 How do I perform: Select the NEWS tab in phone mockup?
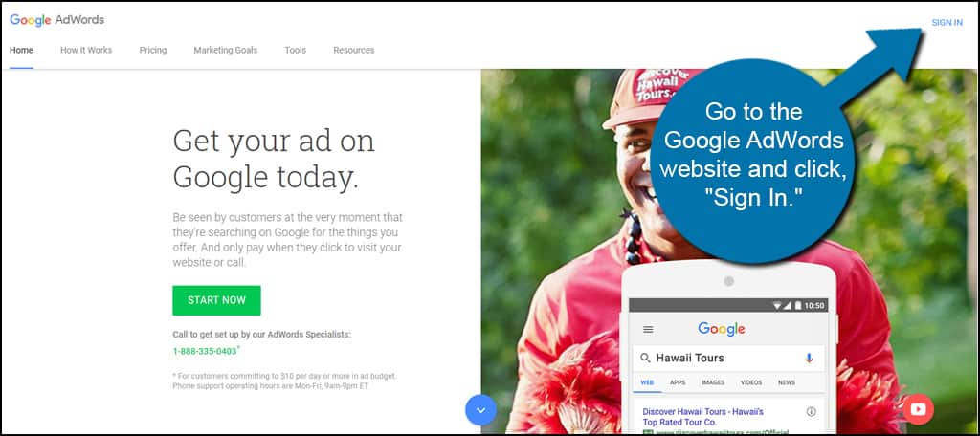coord(787,382)
